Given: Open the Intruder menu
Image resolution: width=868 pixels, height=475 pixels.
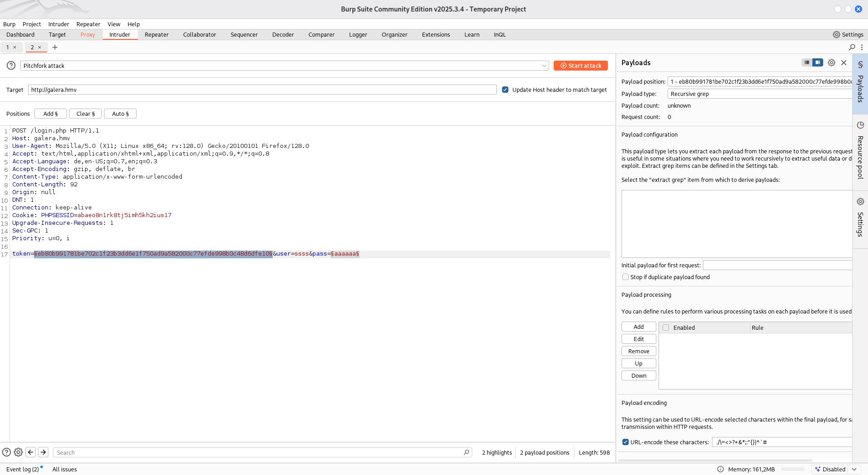Looking at the screenshot, I should coord(58,24).
